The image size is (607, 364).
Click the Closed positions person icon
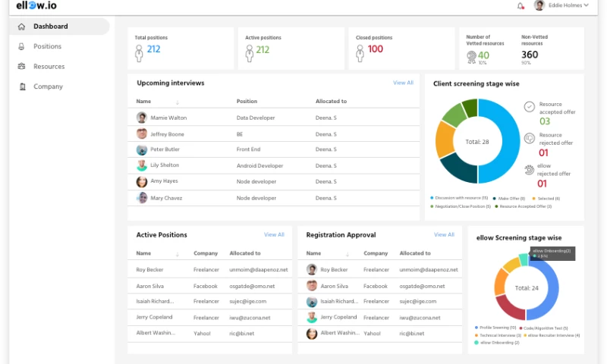pos(360,53)
